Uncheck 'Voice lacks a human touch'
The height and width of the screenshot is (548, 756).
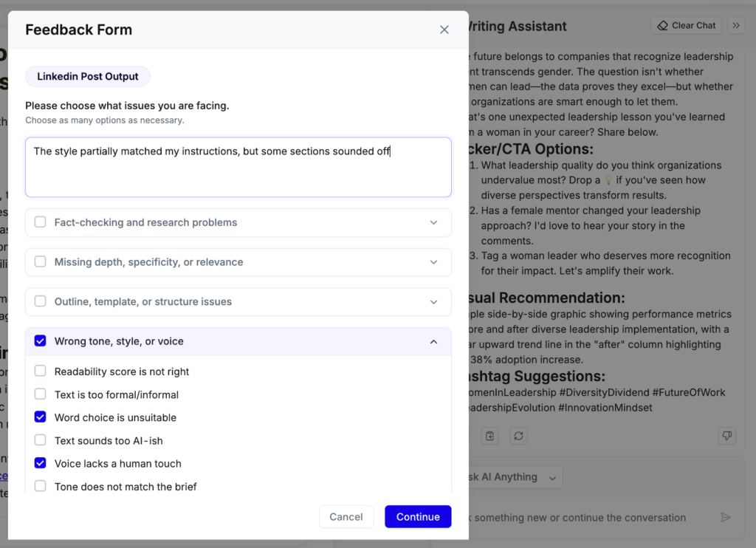point(40,463)
